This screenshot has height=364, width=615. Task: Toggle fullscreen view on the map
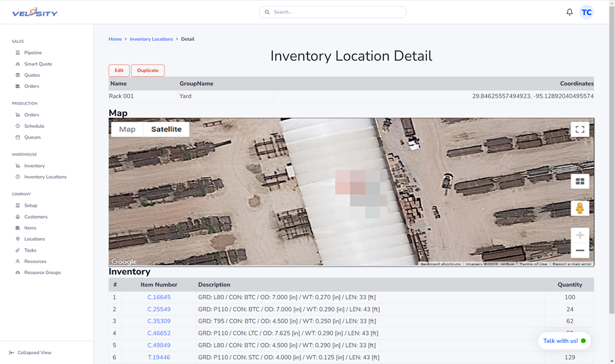coord(580,129)
